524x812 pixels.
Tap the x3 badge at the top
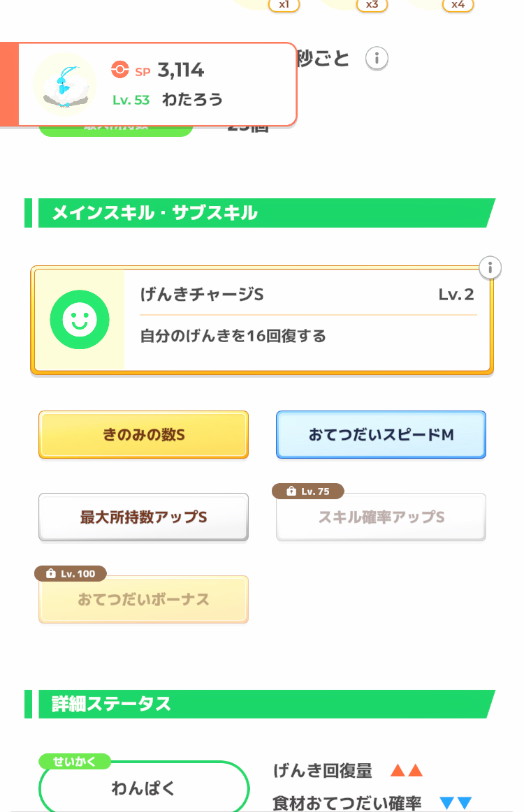click(x=372, y=5)
